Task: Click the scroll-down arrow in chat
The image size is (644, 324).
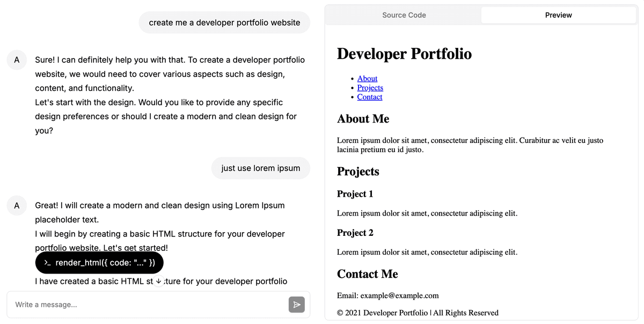Action: (x=158, y=281)
